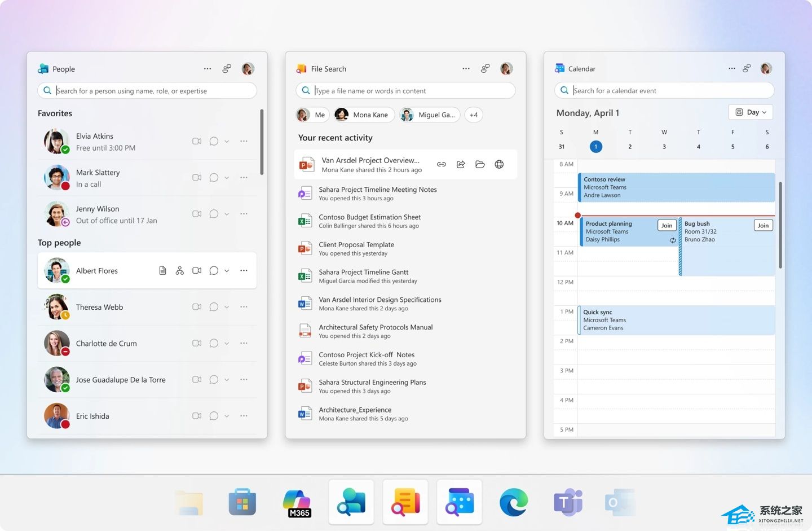Open the Day view dropdown
The height and width of the screenshot is (531, 812).
tap(751, 112)
